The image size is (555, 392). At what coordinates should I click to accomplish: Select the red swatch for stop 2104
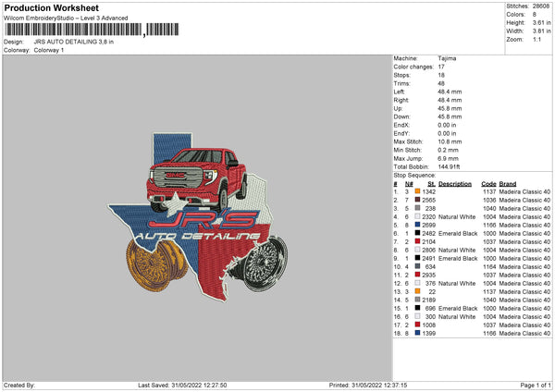tap(419, 241)
